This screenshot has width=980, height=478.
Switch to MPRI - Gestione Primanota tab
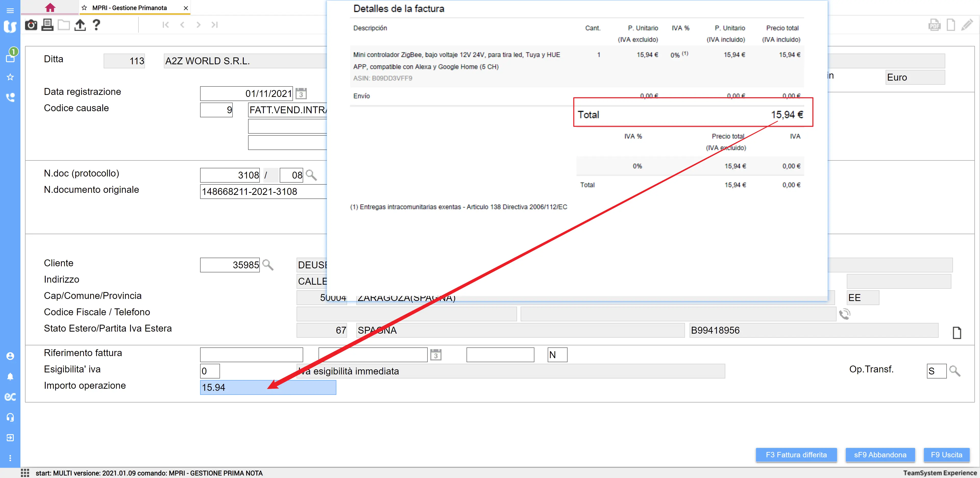coord(129,8)
